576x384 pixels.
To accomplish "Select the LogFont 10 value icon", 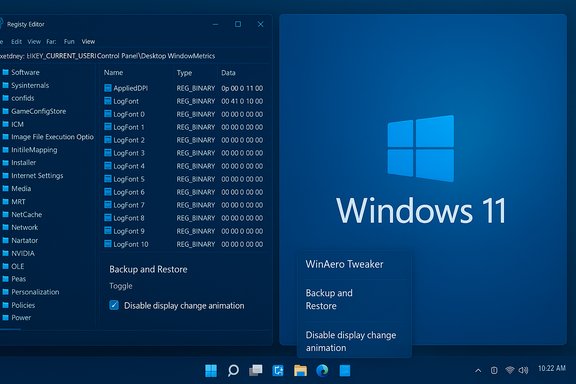I will pos(108,244).
